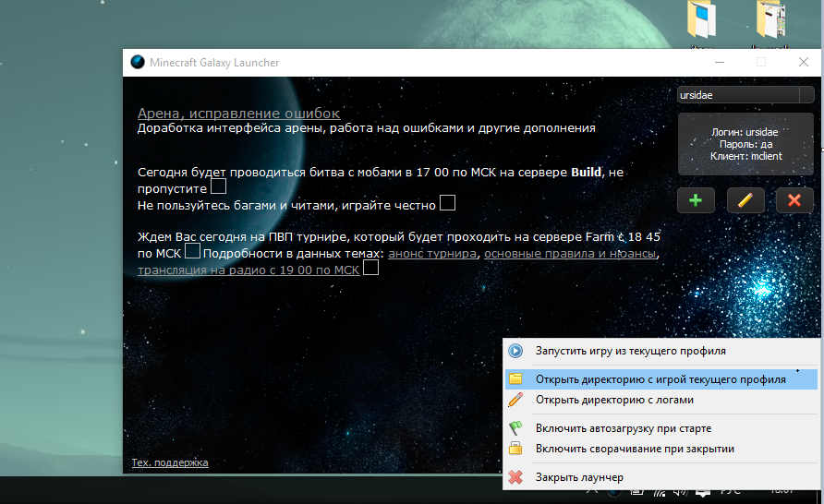Click the 'Тех. поддержка' support link
The image size is (824, 504).
[170, 462]
